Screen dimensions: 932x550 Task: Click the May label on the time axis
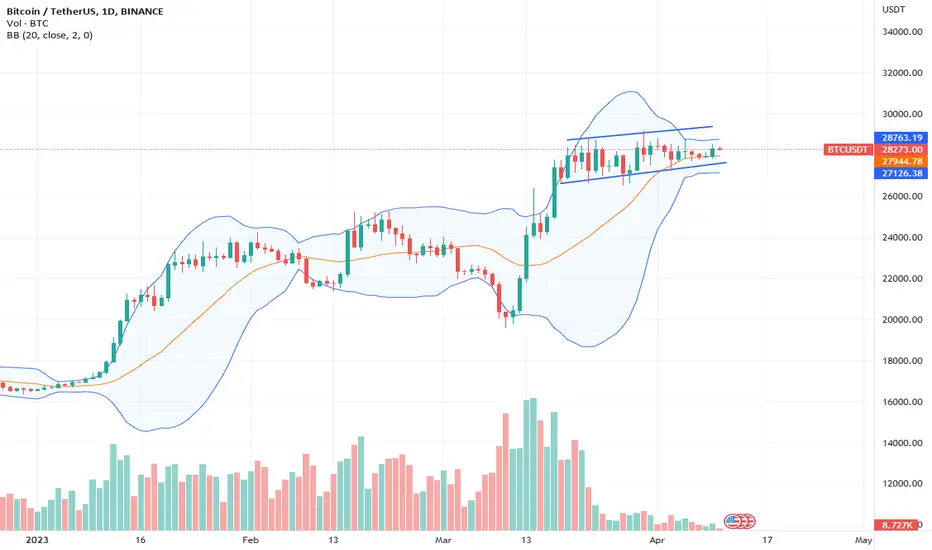point(863,540)
